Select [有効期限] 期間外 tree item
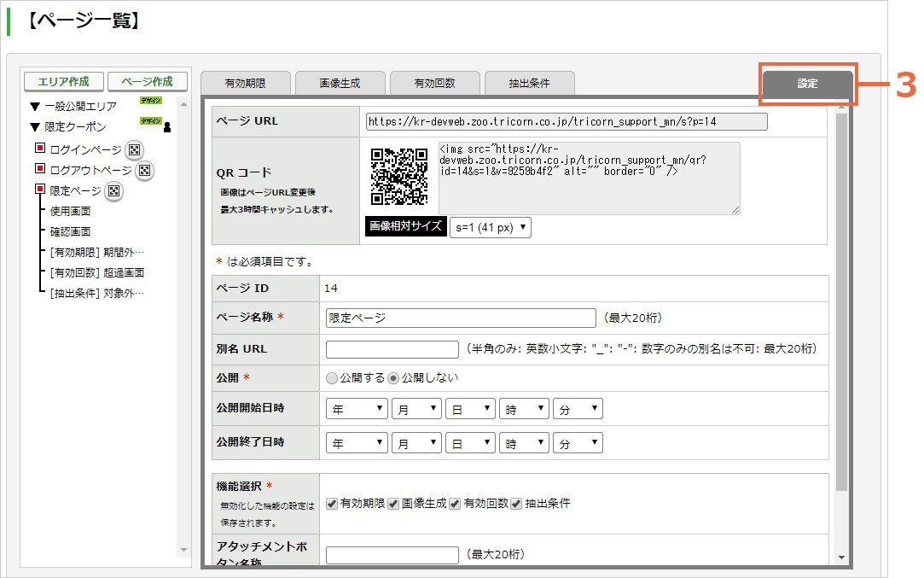This screenshot has width=924, height=578. [97, 253]
